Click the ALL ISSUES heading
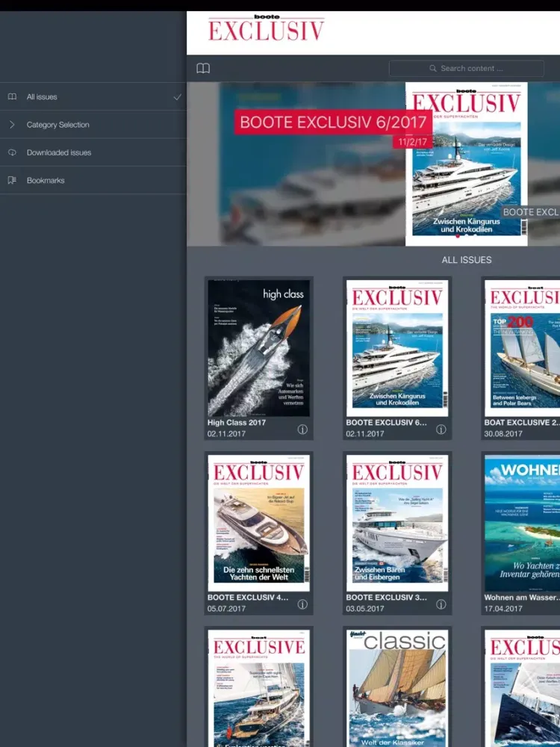 (x=466, y=260)
